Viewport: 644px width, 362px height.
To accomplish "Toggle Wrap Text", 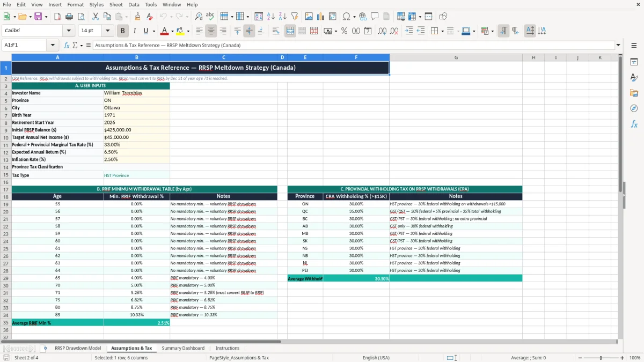I will (276, 31).
